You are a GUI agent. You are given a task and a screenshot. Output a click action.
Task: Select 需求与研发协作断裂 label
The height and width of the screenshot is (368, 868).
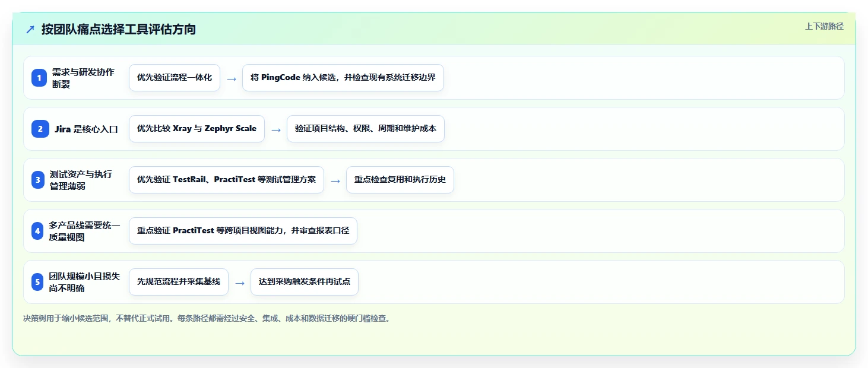click(83, 78)
